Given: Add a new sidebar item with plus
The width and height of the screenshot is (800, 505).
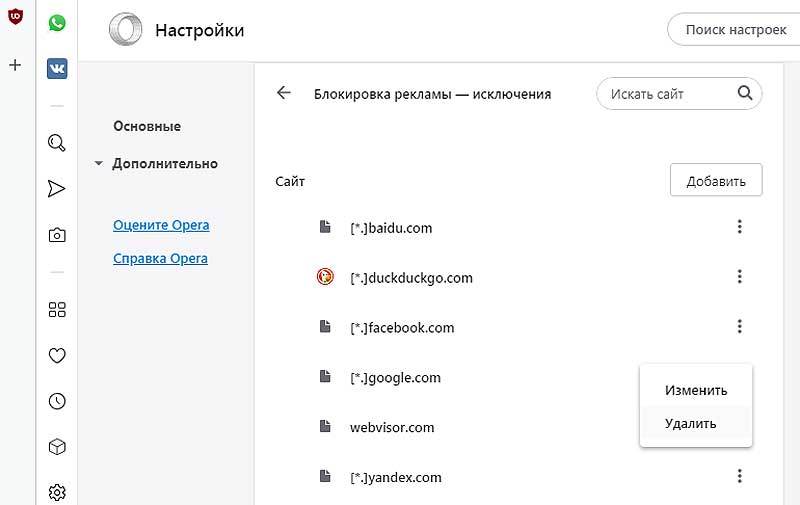Looking at the screenshot, I should [15, 65].
